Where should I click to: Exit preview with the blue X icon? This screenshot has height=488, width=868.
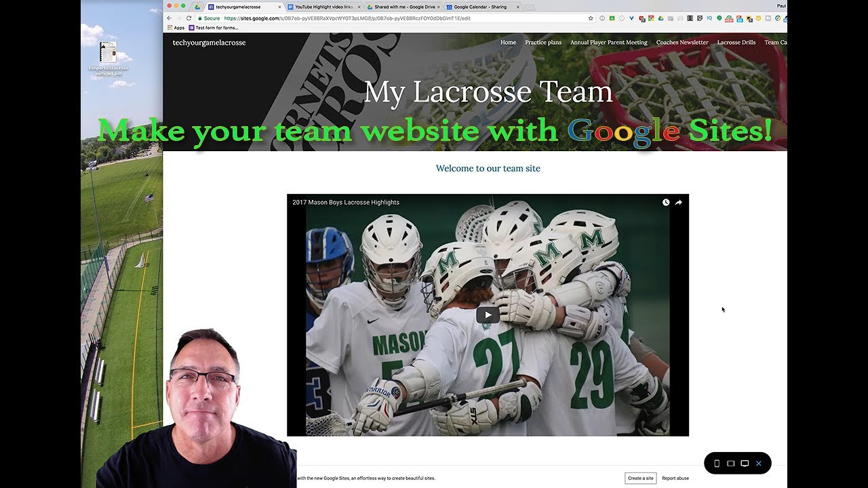759,464
